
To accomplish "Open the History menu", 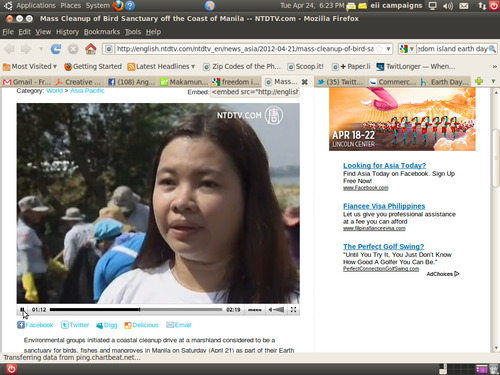I will pos(67,32).
